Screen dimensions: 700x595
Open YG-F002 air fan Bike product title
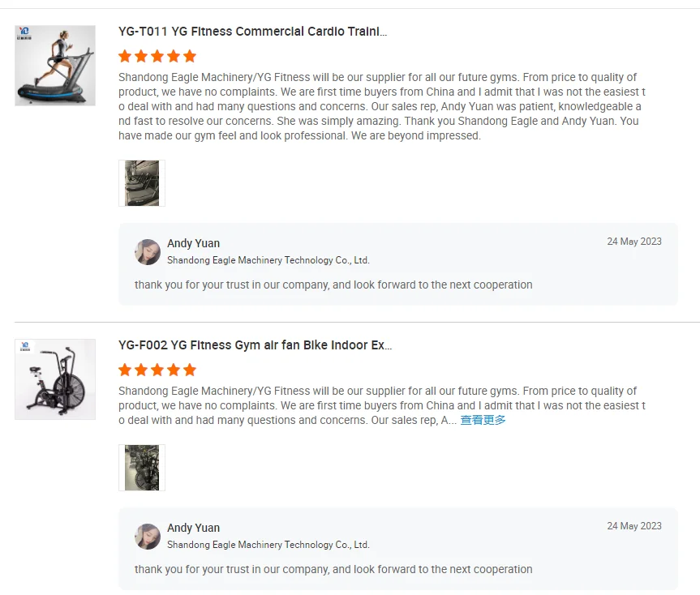click(x=255, y=345)
